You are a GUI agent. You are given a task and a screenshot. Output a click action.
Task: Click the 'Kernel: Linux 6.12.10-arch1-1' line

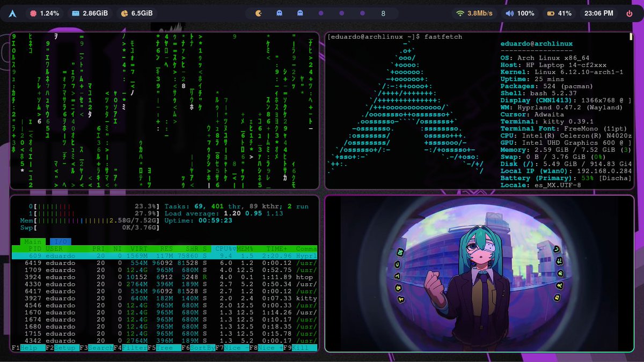pos(561,72)
